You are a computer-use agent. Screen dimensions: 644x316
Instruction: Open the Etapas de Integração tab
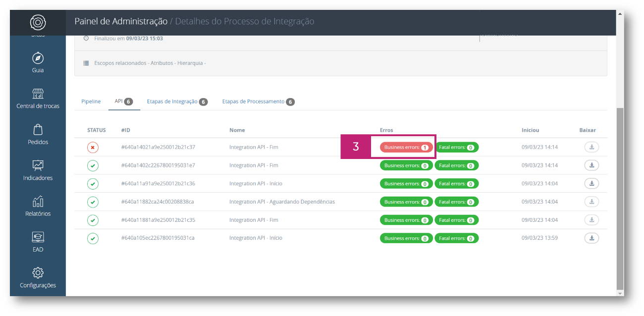click(x=177, y=102)
